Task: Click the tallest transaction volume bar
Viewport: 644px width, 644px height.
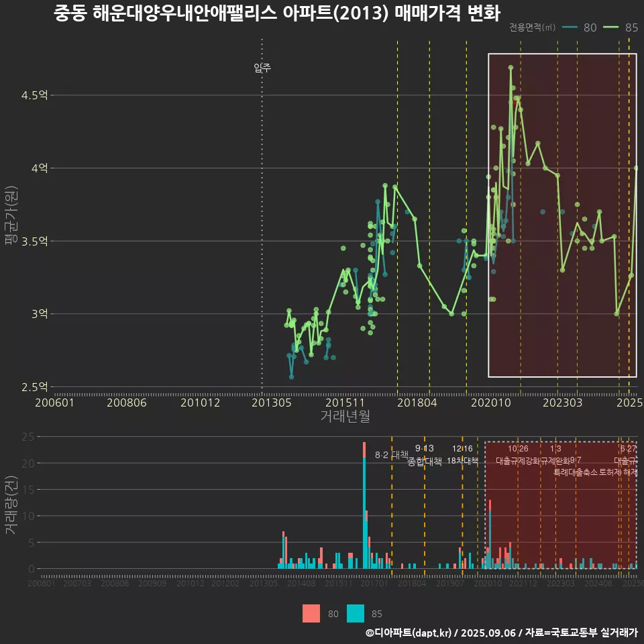Action: tap(364, 505)
